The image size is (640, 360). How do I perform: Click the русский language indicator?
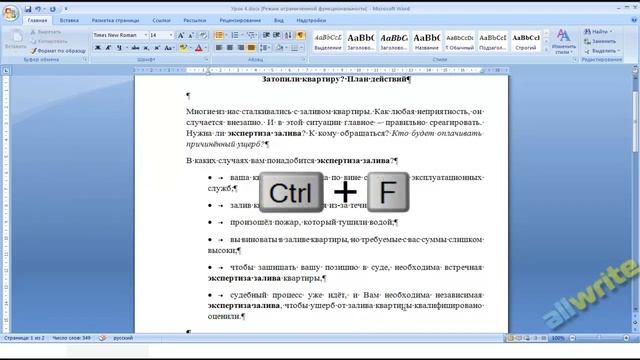pos(123,338)
